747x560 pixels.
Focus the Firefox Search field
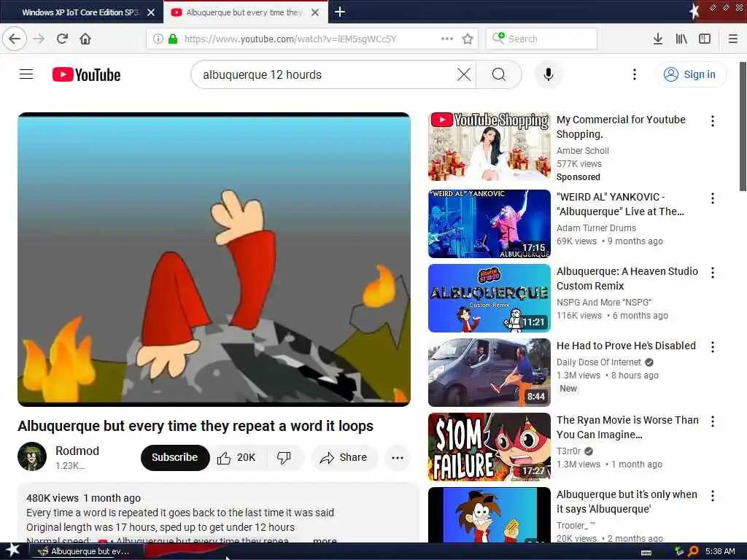[x=542, y=39]
